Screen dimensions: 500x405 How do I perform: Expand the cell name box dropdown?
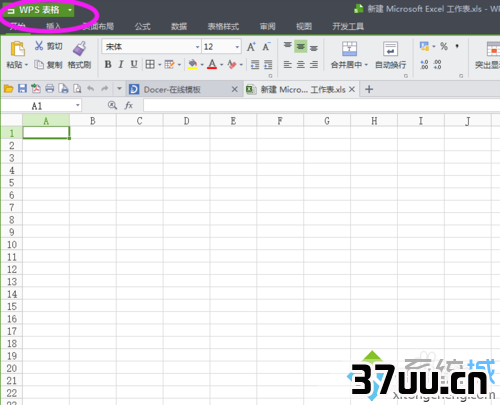(78, 106)
